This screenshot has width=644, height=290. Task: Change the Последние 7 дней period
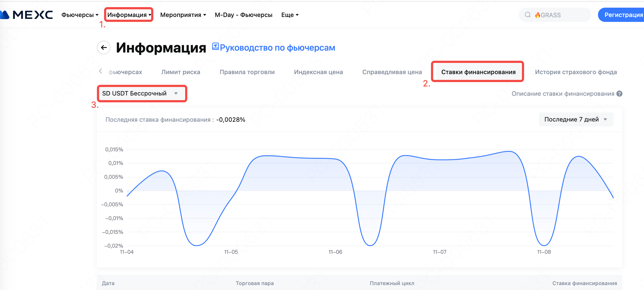(576, 120)
